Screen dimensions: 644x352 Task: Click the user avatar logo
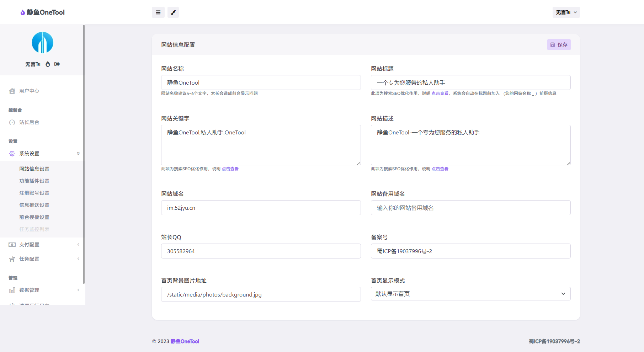[x=43, y=43]
